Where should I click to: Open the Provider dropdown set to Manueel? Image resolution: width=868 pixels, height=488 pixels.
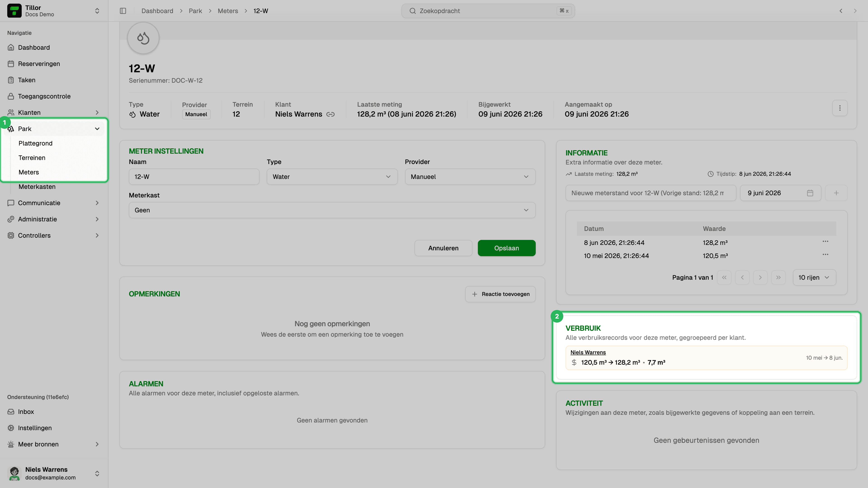point(470,177)
